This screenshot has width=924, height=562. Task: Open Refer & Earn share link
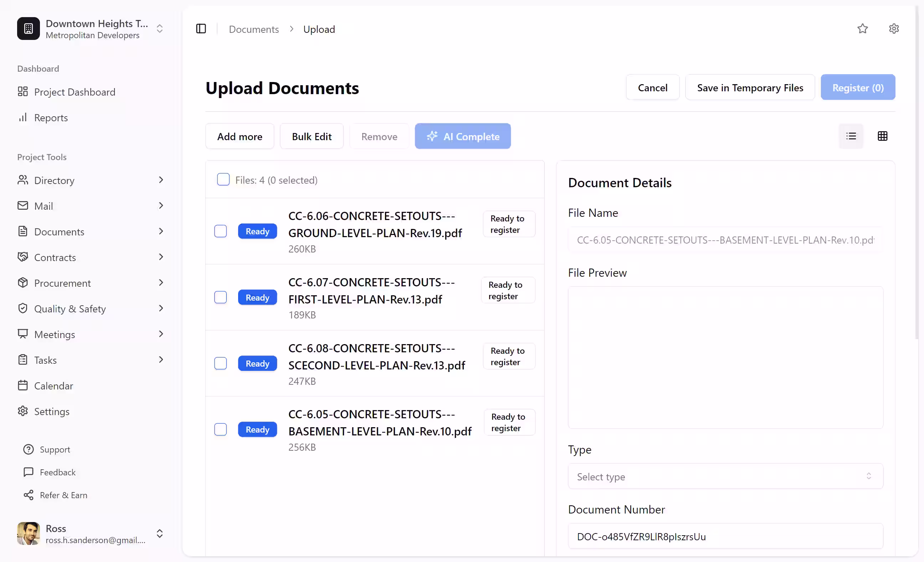click(63, 495)
